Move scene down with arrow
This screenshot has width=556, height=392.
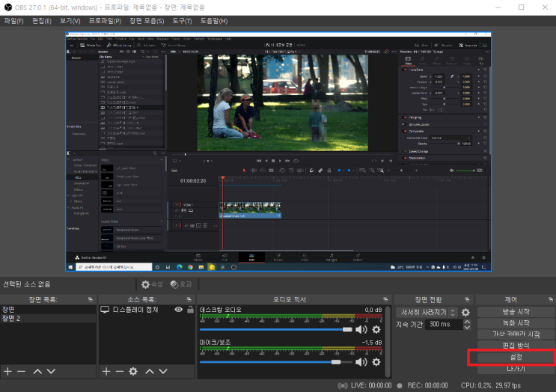coord(51,371)
